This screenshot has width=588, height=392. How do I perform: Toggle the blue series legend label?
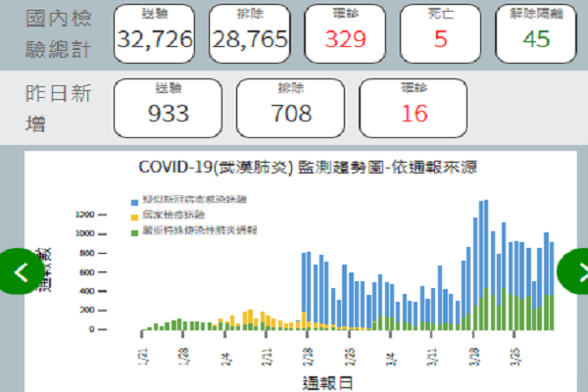194,199
